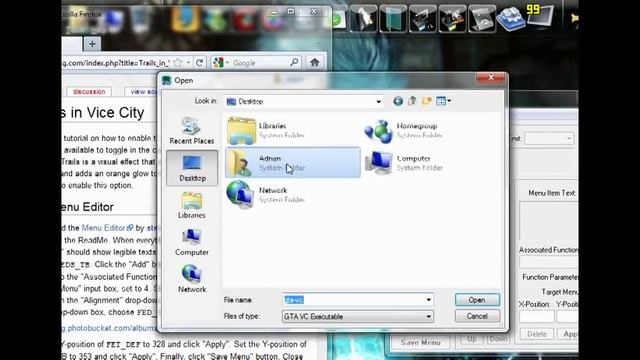Click the search magnifier in Firefox

pos(294,62)
